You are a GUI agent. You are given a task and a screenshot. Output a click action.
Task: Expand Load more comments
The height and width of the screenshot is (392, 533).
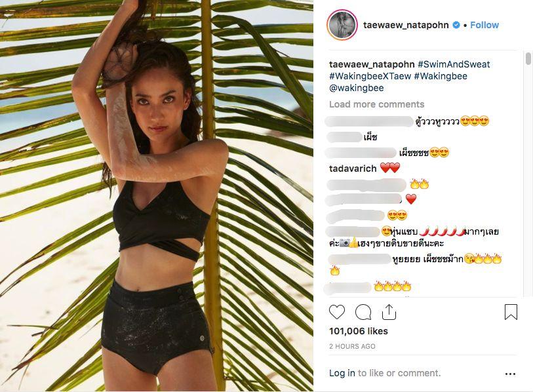[x=376, y=104]
